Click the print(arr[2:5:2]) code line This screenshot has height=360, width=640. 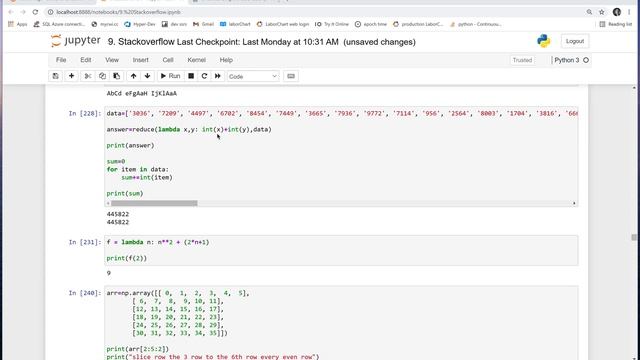(138, 349)
